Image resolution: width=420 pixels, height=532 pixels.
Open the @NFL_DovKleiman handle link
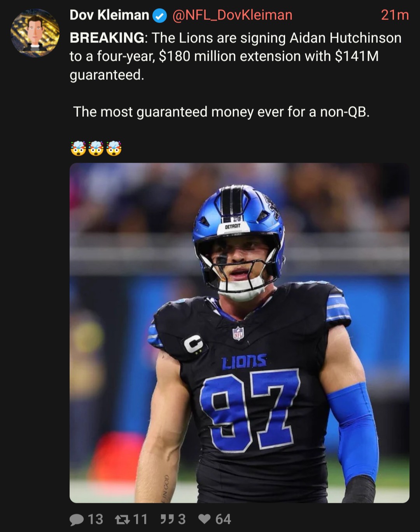pyautogui.click(x=232, y=15)
